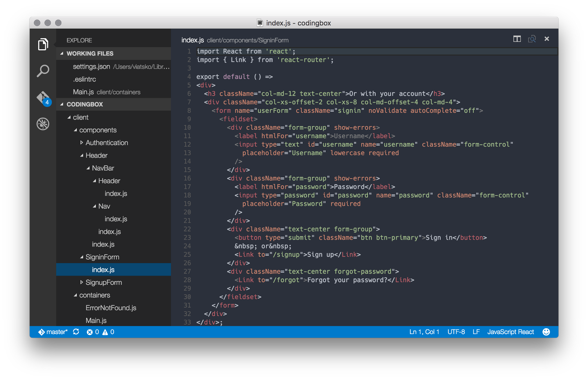Open the Git source control icon
This screenshot has width=588, height=380.
coord(43,98)
